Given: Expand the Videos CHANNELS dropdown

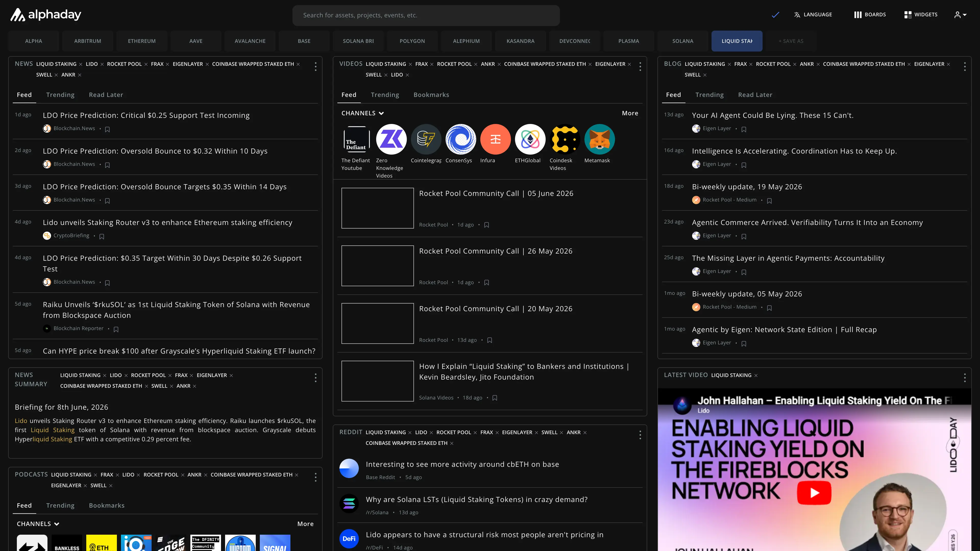Looking at the screenshot, I should (x=363, y=113).
